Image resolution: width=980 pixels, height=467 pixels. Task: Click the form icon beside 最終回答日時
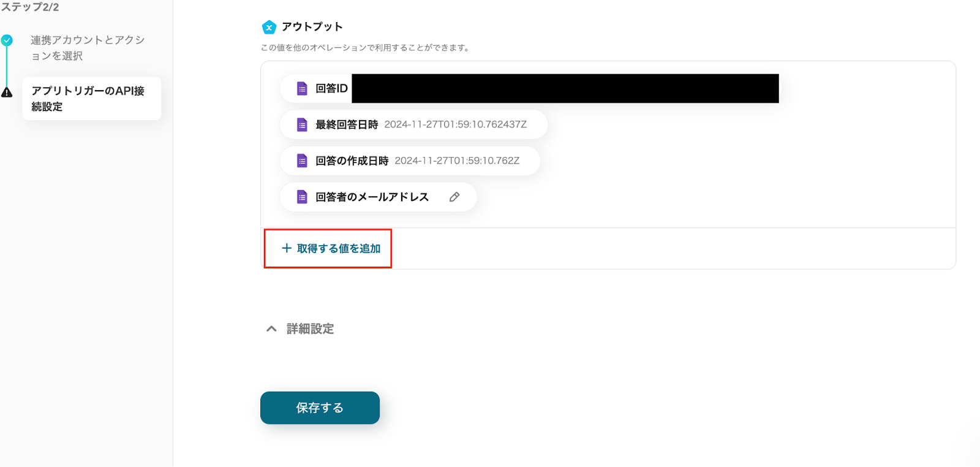(x=302, y=125)
